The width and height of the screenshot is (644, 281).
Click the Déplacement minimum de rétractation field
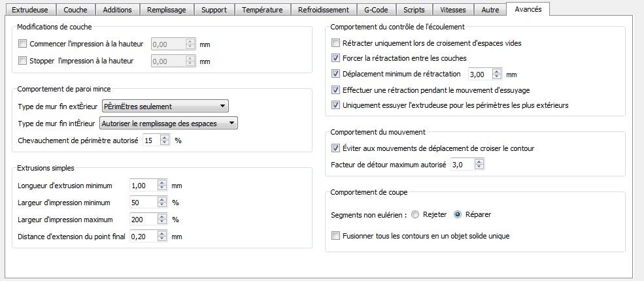click(x=480, y=74)
